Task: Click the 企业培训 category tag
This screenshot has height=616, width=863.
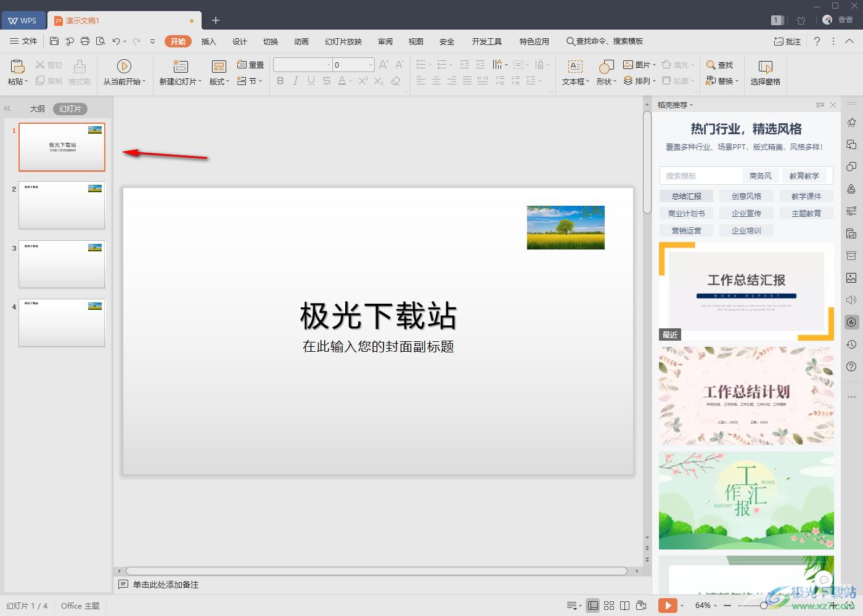Action: click(746, 230)
